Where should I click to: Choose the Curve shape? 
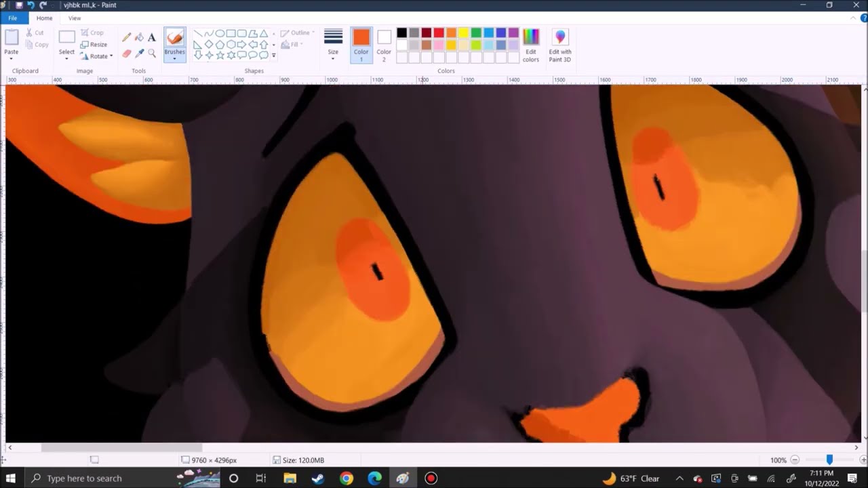tap(209, 33)
